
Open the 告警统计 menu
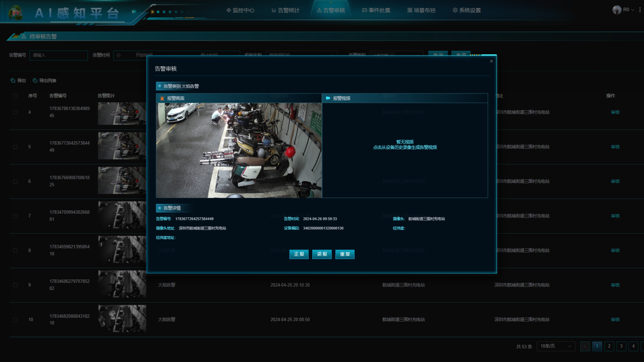tap(286, 10)
